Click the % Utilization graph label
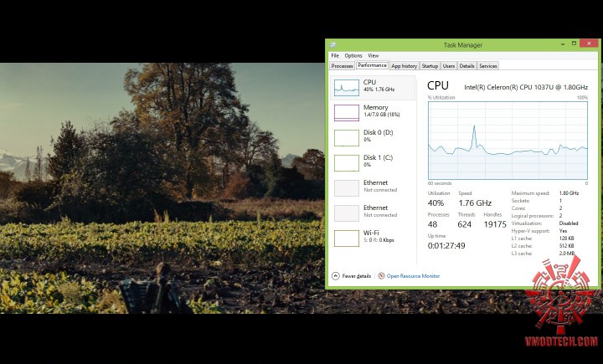The width and height of the screenshot is (603, 364). click(x=441, y=98)
